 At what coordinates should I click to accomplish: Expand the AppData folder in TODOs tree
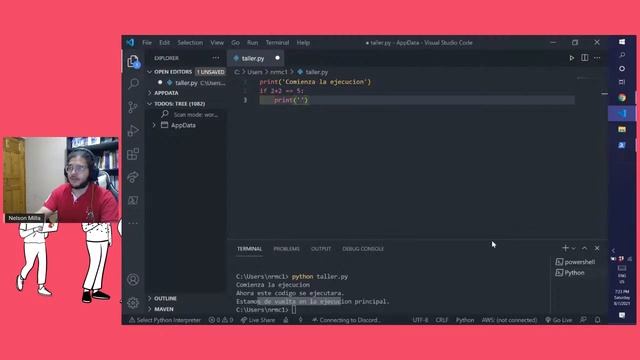pos(154,125)
